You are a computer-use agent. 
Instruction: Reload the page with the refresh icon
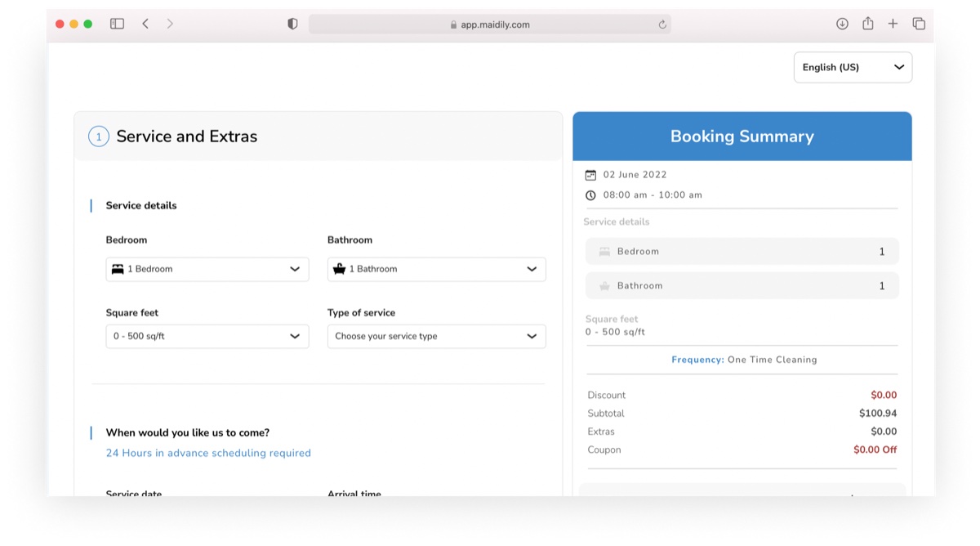pyautogui.click(x=662, y=25)
